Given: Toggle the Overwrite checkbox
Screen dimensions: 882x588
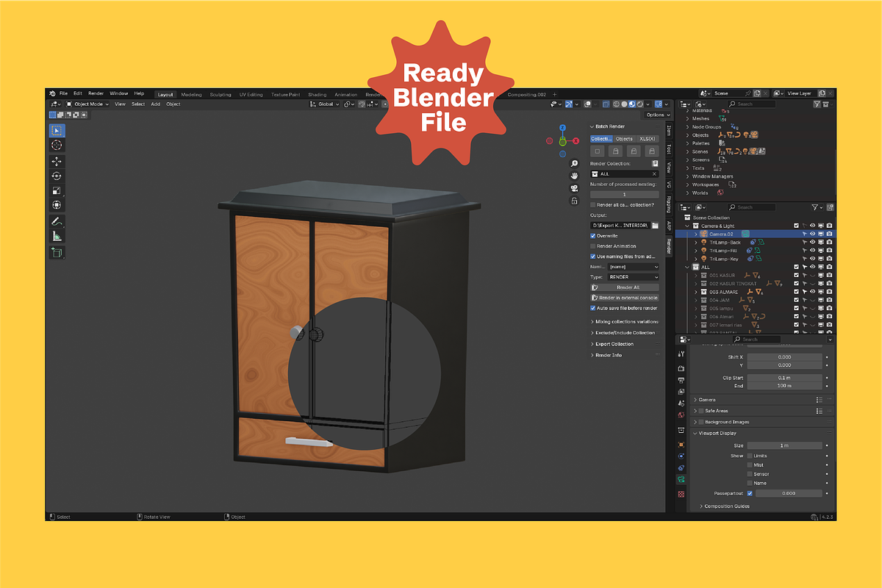Looking at the screenshot, I should 594,236.
